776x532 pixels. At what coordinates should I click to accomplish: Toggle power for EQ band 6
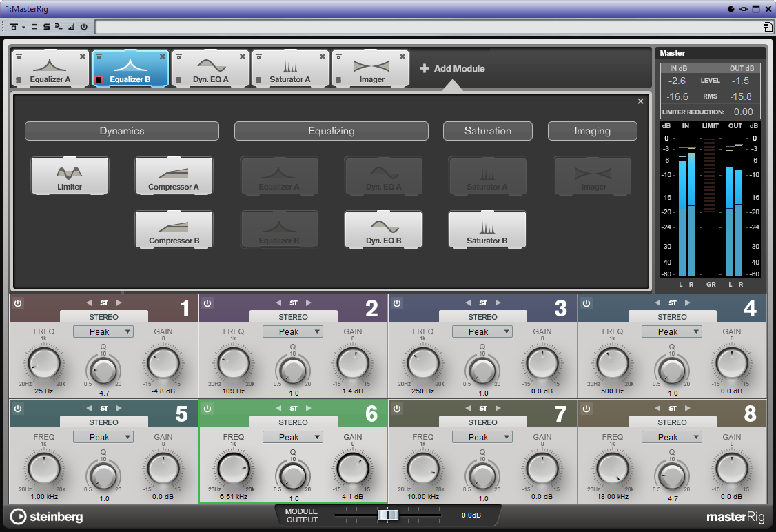pyautogui.click(x=207, y=409)
